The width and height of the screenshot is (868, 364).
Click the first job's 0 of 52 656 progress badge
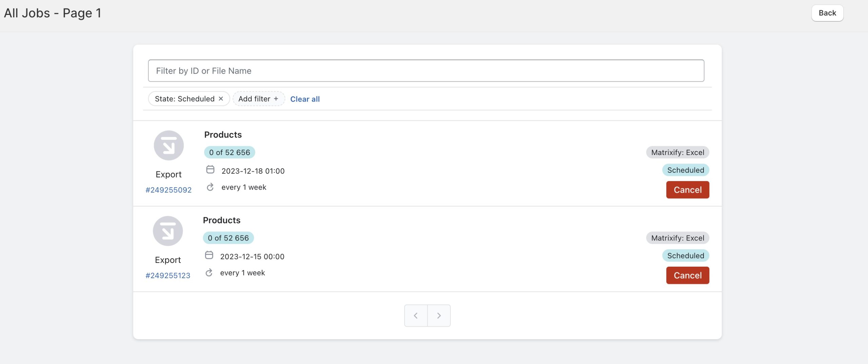tap(230, 152)
